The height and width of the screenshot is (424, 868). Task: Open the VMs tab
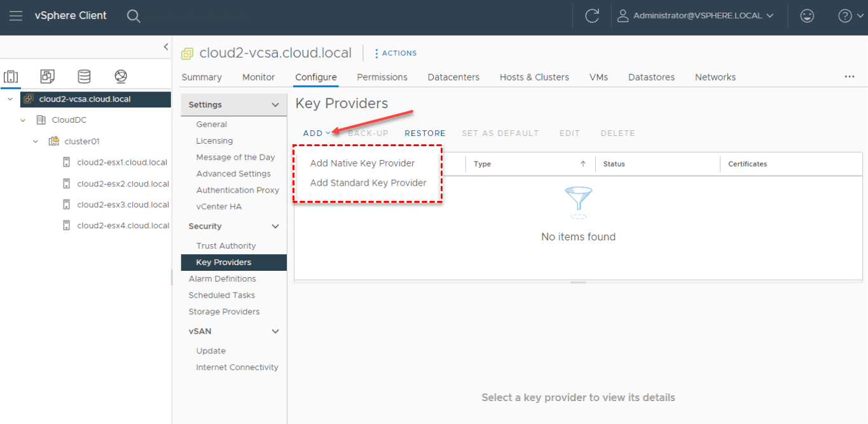(598, 77)
